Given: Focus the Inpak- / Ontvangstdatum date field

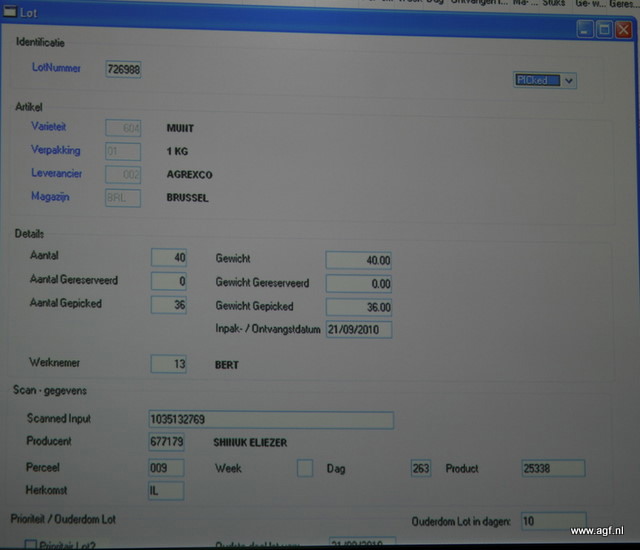Looking at the screenshot, I should tap(359, 330).
